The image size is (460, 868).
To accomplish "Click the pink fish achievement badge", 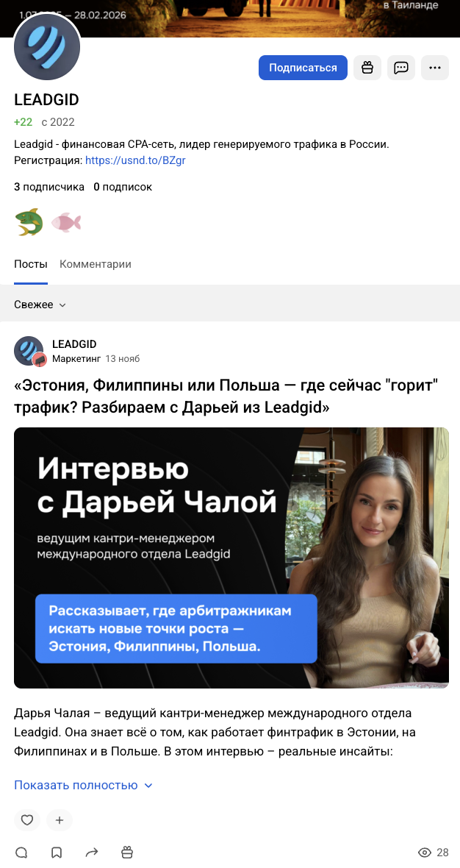I will click(x=66, y=223).
